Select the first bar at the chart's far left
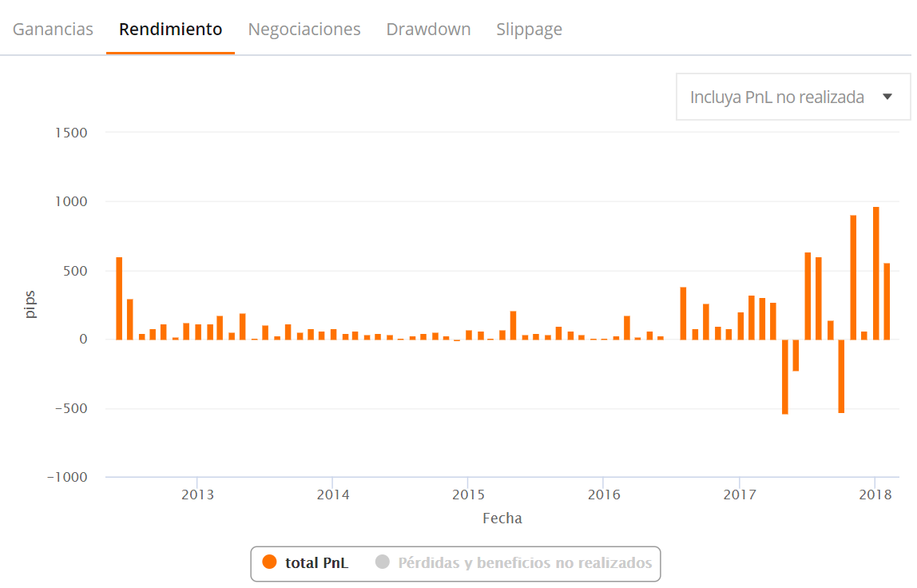The height and width of the screenshot is (588, 917). (x=119, y=298)
